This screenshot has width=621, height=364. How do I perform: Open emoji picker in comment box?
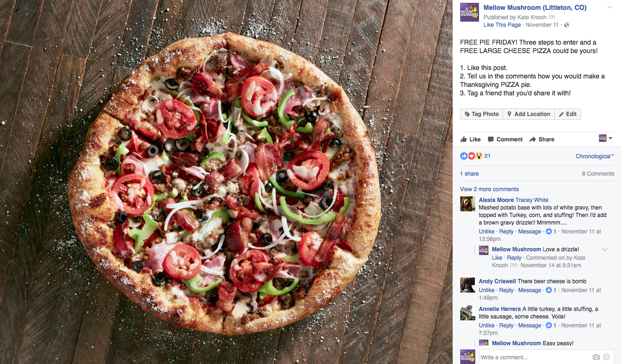(x=606, y=357)
